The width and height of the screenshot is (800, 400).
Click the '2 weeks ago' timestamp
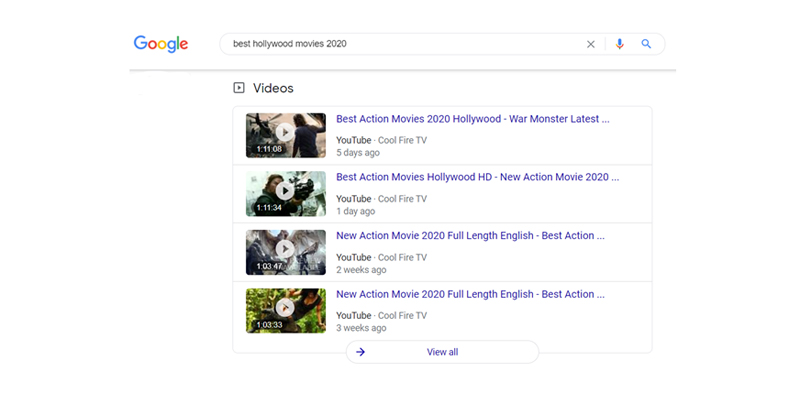pos(361,270)
